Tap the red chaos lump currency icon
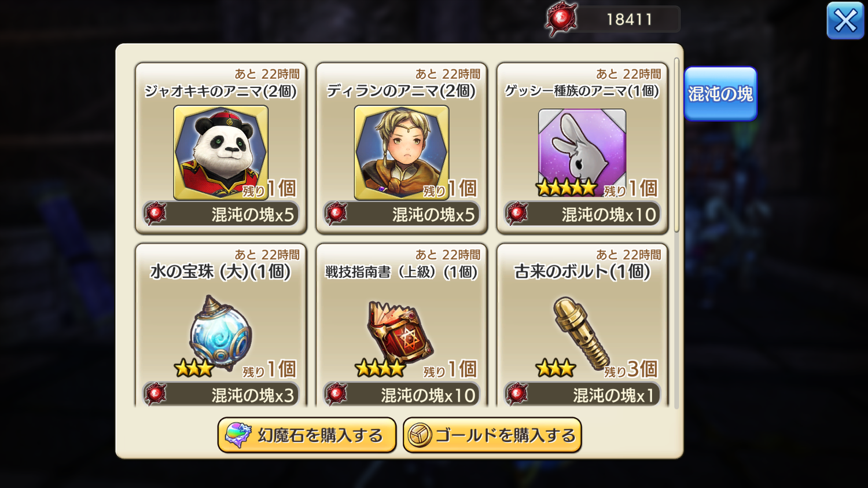The width and height of the screenshot is (868, 488). (x=561, y=19)
